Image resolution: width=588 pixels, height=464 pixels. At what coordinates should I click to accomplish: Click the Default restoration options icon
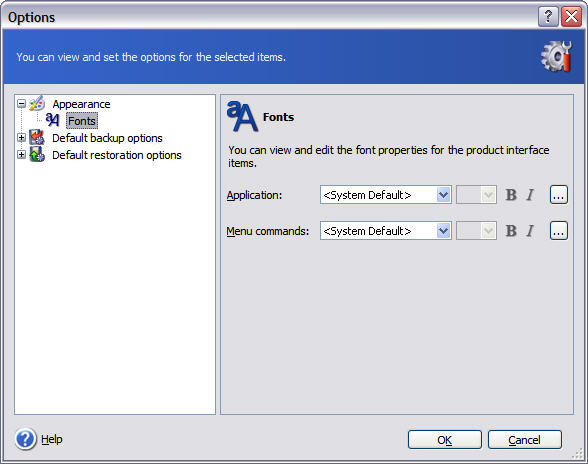[x=37, y=155]
